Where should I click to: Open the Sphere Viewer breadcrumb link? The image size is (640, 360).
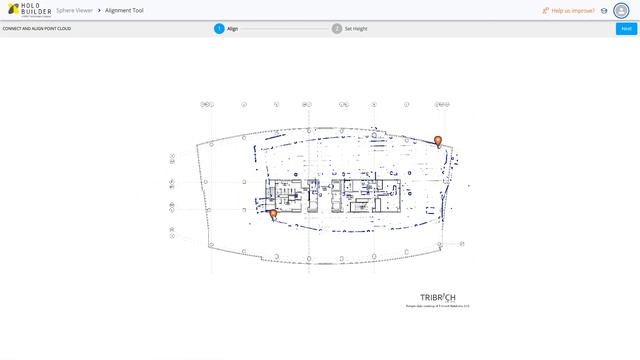click(74, 10)
